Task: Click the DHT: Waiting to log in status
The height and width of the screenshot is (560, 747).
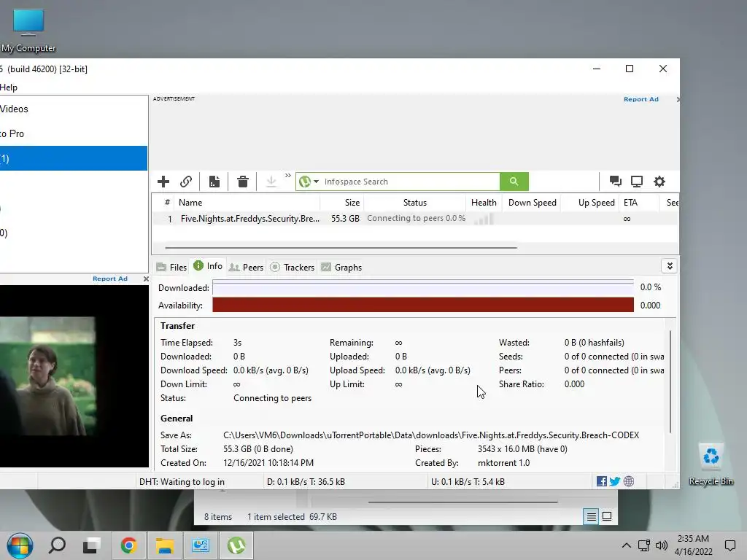Action: (x=182, y=482)
